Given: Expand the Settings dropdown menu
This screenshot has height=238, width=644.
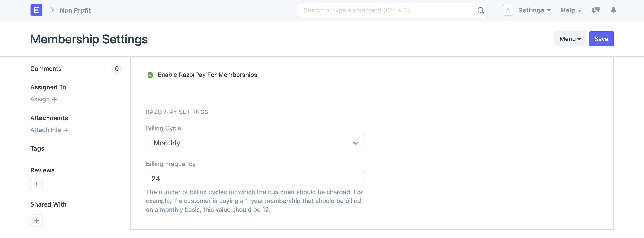Looking at the screenshot, I should (534, 10).
